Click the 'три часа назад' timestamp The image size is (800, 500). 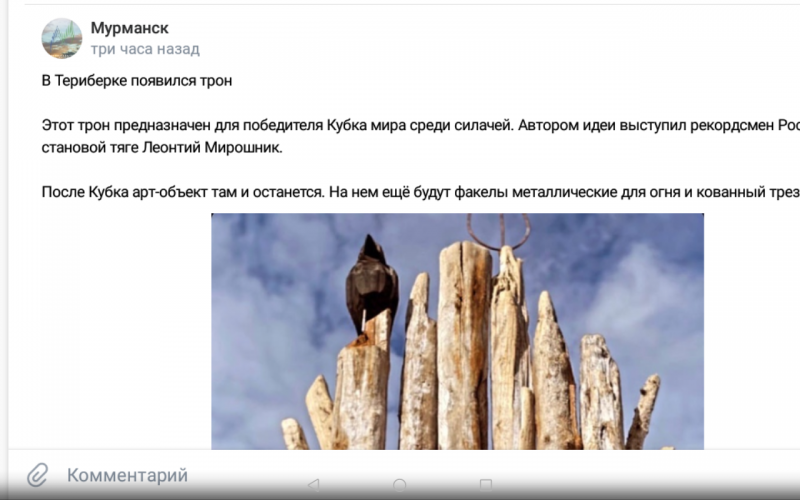(145, 49)
